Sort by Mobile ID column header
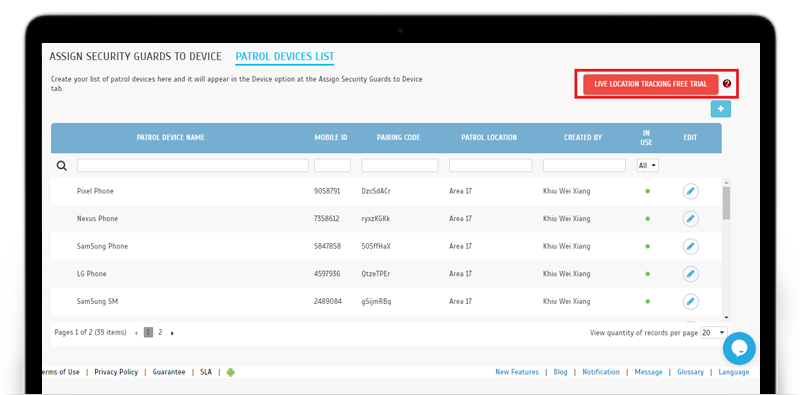Viewport: 800px width, 395px height. [331, 137]
